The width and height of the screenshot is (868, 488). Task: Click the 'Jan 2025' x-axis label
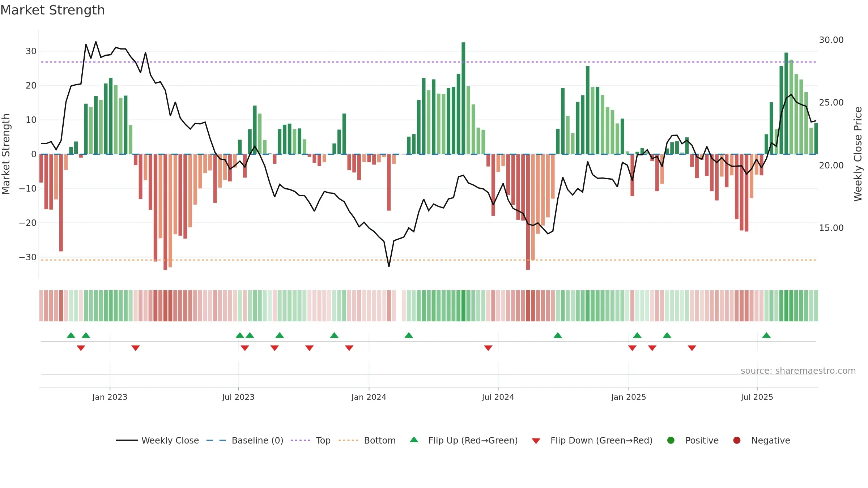[x=629, y=397]
